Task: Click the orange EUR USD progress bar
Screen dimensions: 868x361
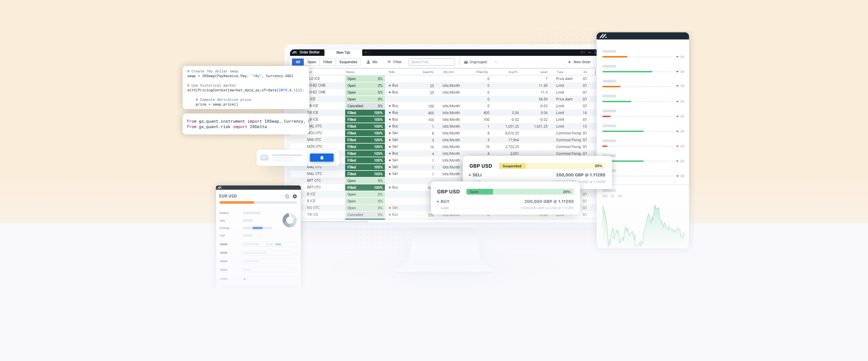Action: coord(237,202)
